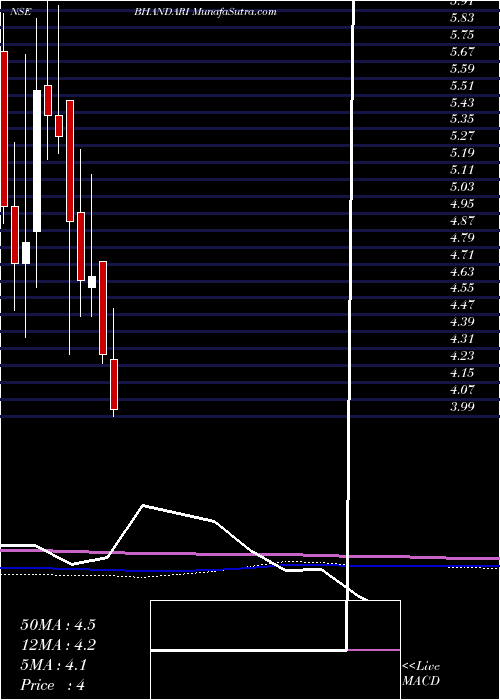Screen dimensions: 500x700
Task: Click the BHANDARI MunafaSutra.com title
Action: click(x=205, y=12)
